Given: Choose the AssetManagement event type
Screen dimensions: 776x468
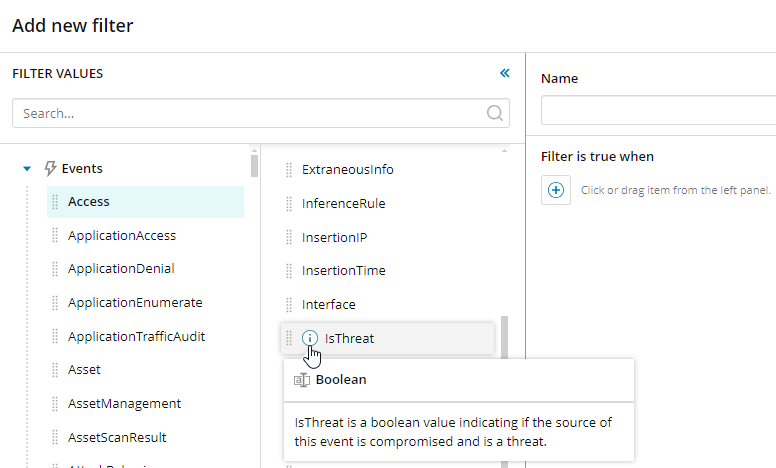Looking at the screenshot, I should tap(124, 404).
